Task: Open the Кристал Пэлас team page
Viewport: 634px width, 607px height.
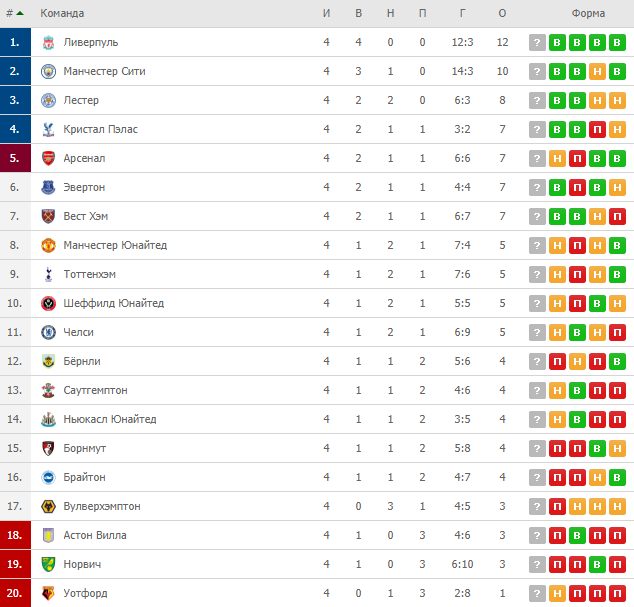Action: coord(100,129)
